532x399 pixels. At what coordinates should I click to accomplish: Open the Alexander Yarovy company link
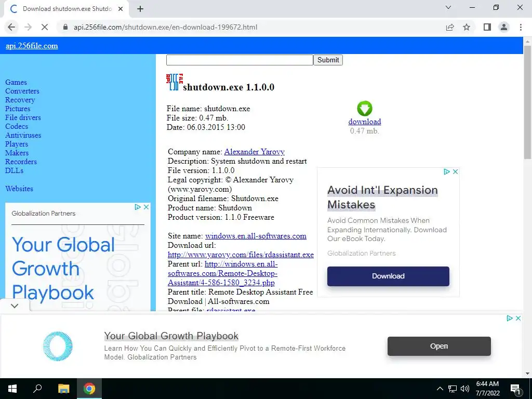[x=255, y=152]
